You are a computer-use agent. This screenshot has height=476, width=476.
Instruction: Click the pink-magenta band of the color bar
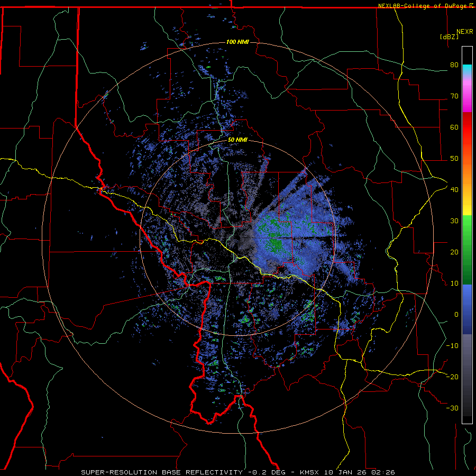coord(467,94)
